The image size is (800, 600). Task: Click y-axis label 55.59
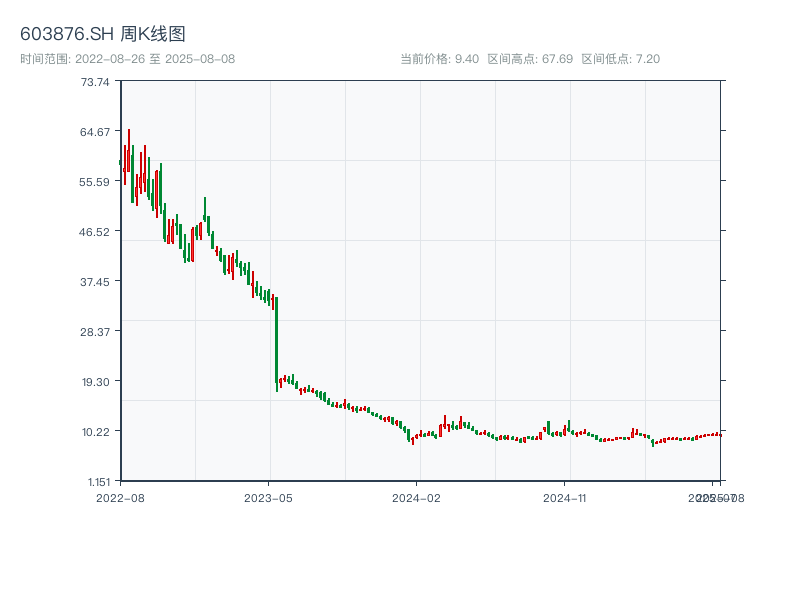pyautogui.click(x=95, y=182)
